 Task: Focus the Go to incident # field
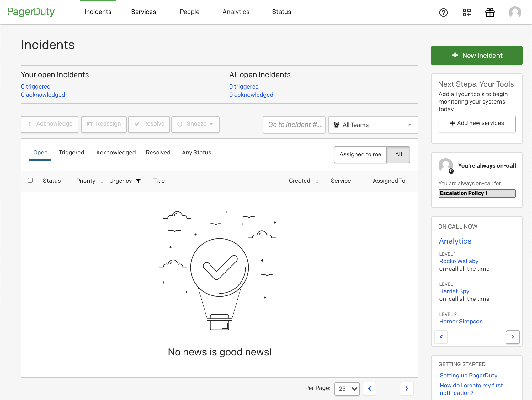[294, 125]
